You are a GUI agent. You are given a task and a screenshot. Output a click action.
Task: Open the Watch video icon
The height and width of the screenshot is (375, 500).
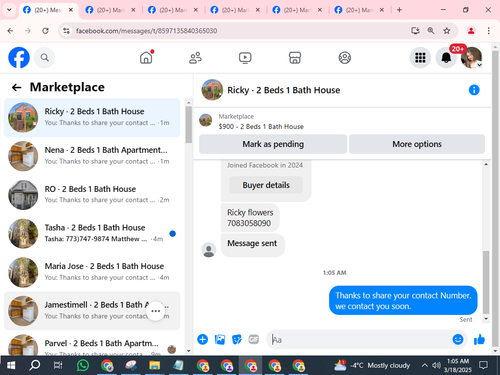tap(245, 58)
